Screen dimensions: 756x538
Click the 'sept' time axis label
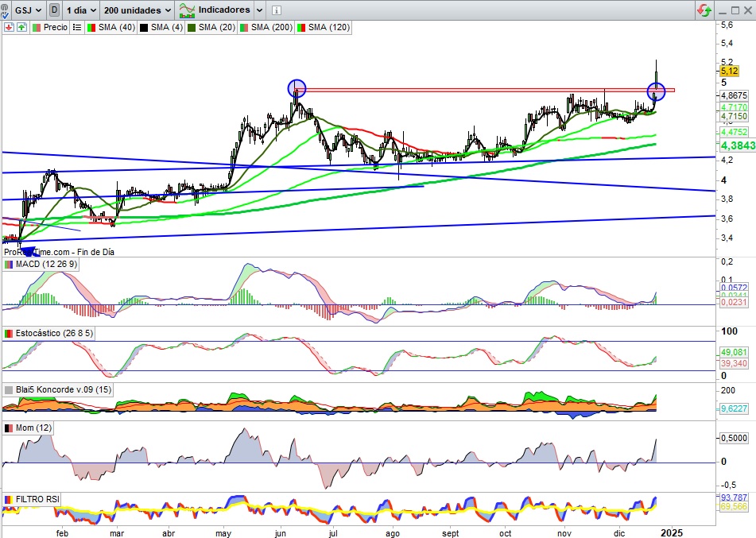coord(450,533)
